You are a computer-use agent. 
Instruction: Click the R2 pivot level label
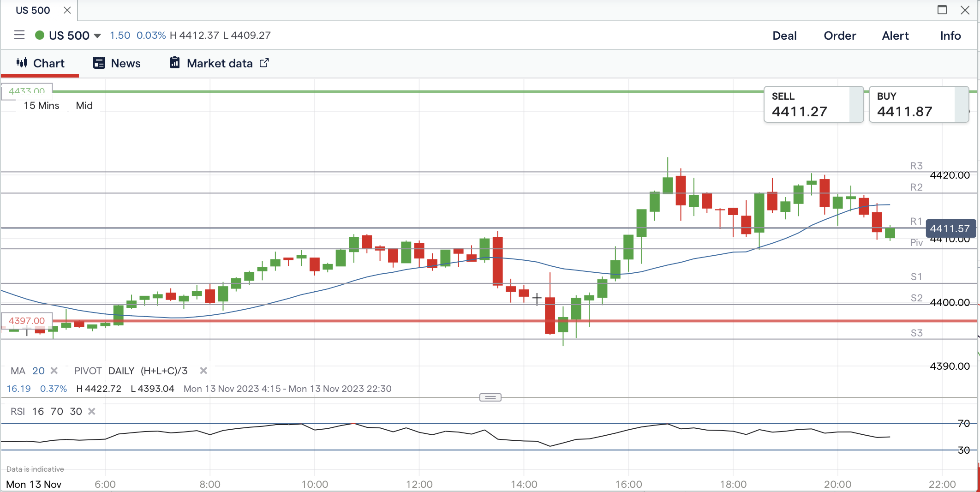tap(916, 187)
